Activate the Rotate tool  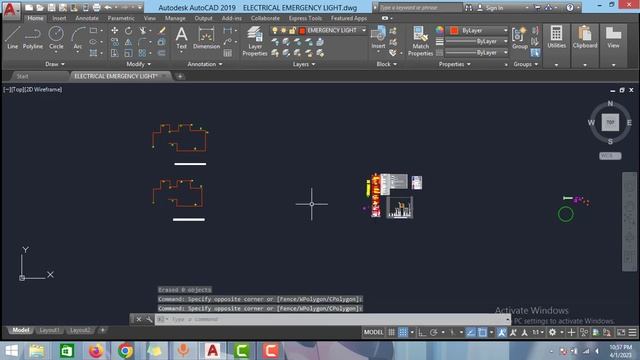coord(129,31)
